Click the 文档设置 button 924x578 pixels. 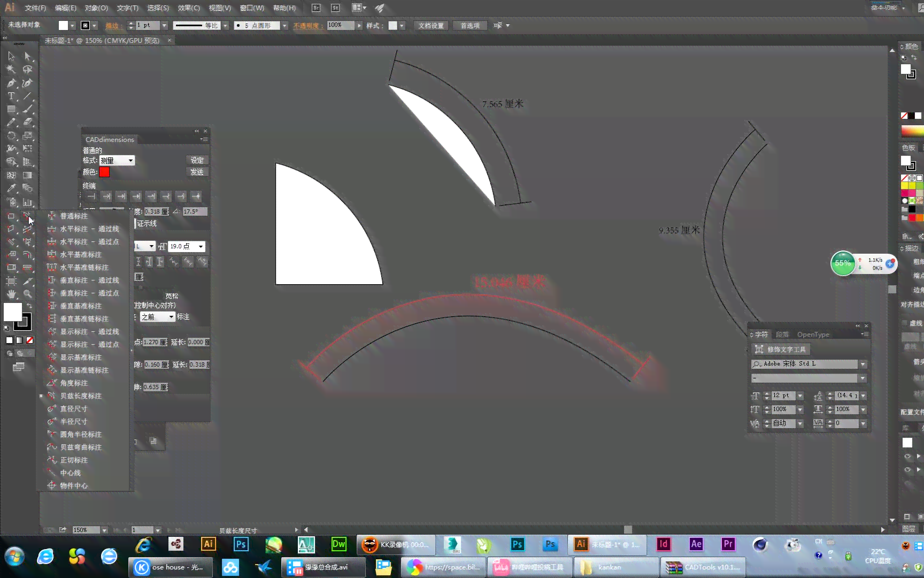pyautogui.click(x=431, y=26)
